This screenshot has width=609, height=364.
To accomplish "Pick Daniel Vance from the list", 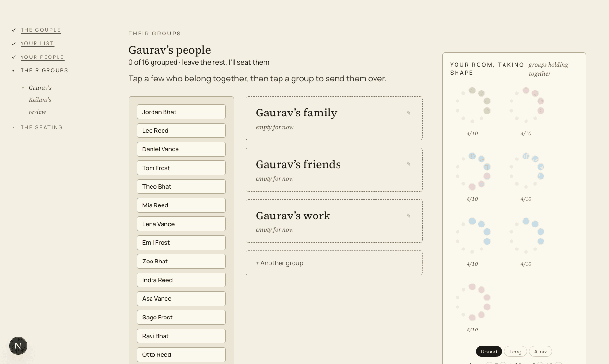I will tap(181, 149).
